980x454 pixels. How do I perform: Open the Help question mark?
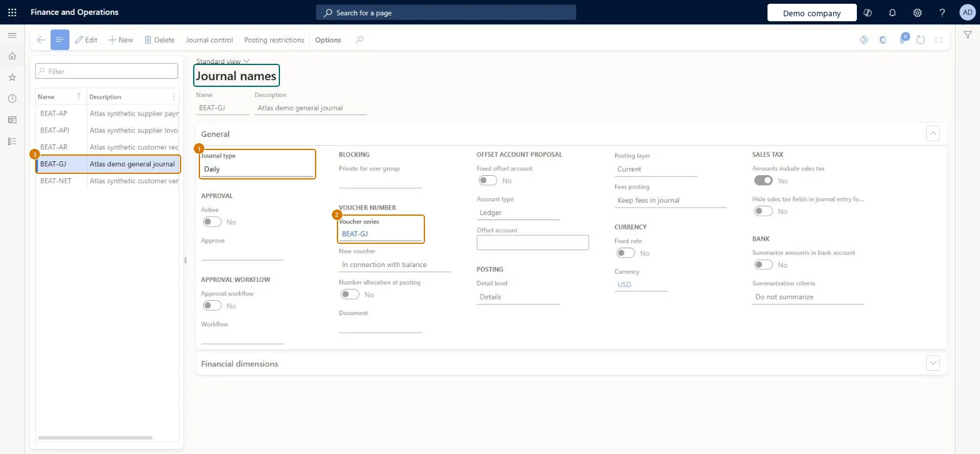942,13
